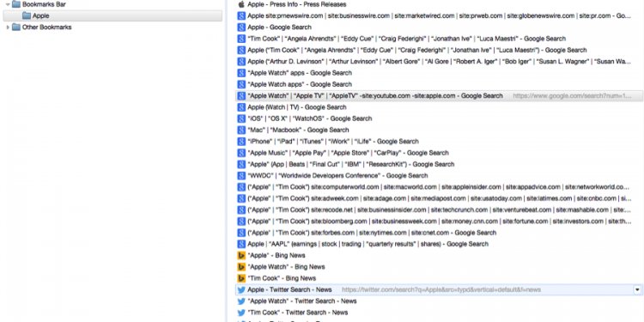Click Google icon of 'Apple - Google Search' bookmark

[241, 27]
